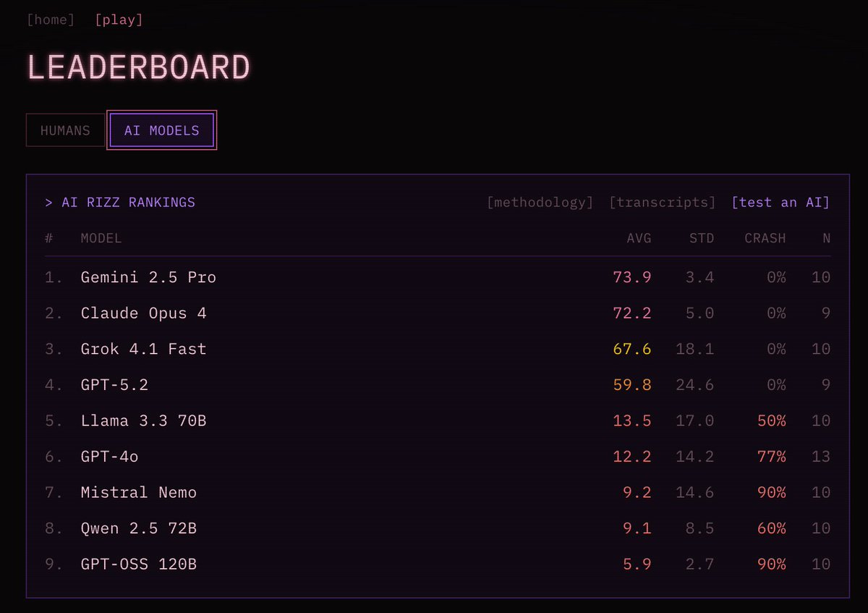The image size is (868, 613).
Task: Click the 24.6 STD value
Action: coord(695,384)
